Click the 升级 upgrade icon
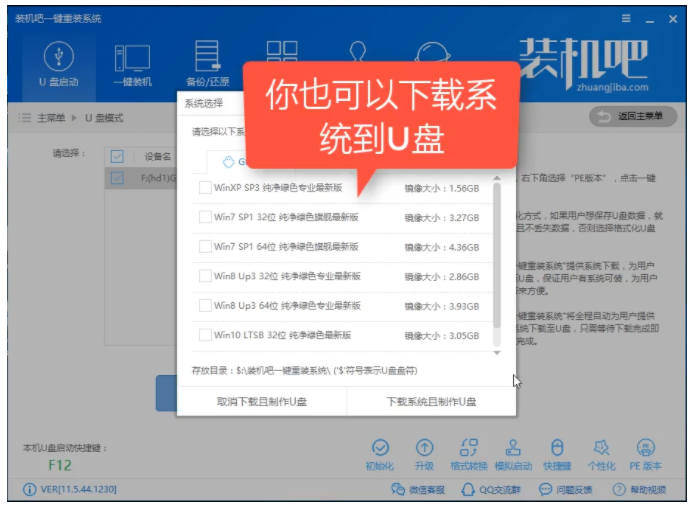 pos(425,453)
